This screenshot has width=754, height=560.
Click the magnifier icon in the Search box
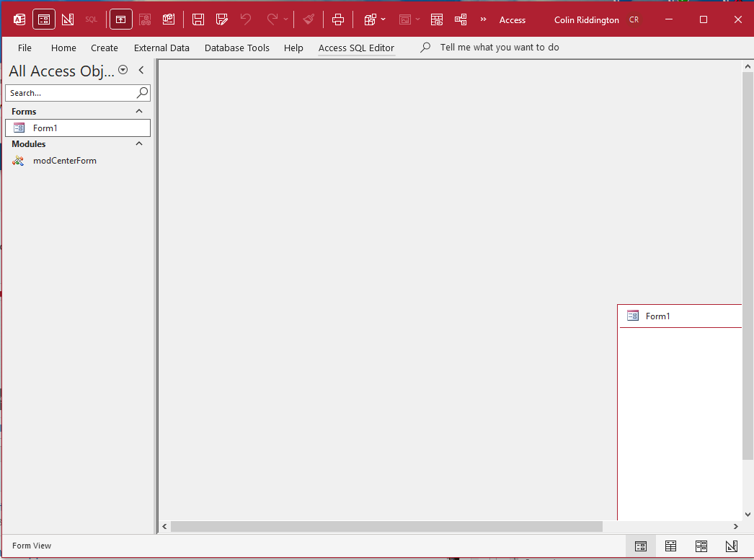pyautogui.click(x=142, y=92)
